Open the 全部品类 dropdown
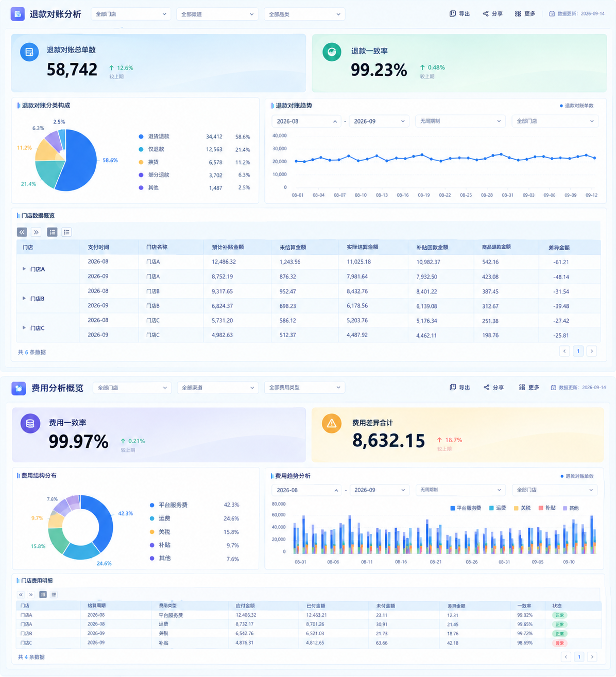The width and height of the screenshot is (616, 677). click(304, 14)
